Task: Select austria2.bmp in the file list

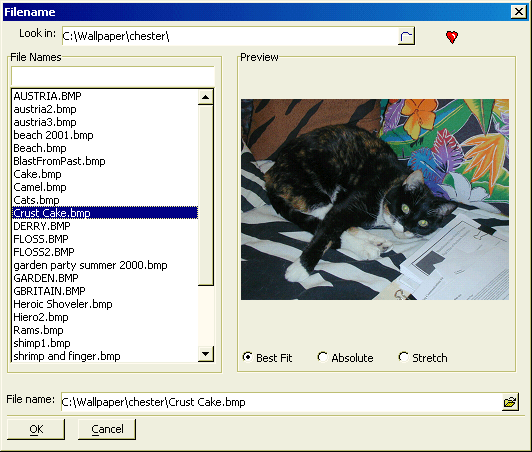Action: (x=105, y=109)
